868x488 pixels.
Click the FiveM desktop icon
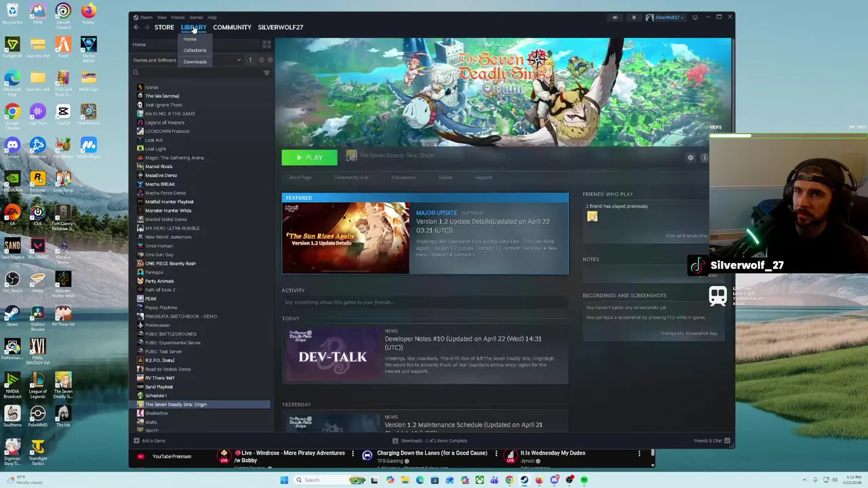tap(63, 47)
